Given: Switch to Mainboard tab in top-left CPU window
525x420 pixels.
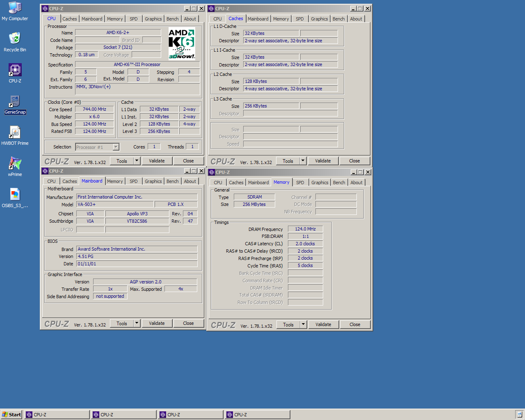Looking at the screenshot, I should pyautogui.click(x=92, y=19).
